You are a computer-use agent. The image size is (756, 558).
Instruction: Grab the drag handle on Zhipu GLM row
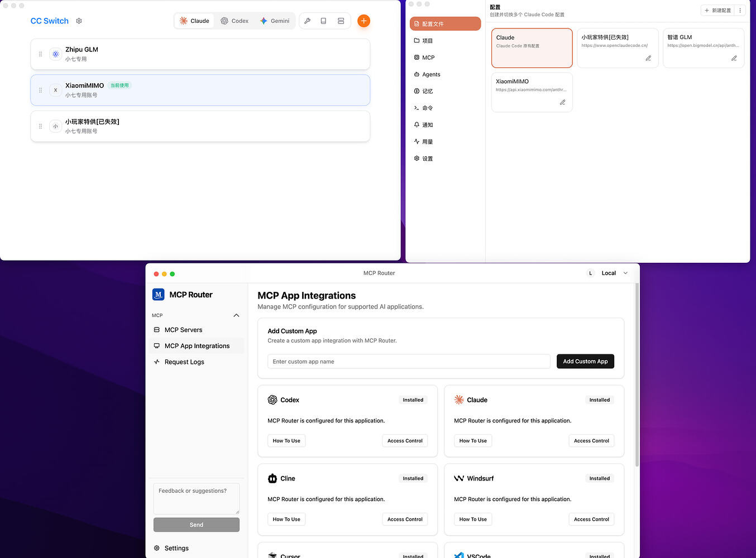(40, 54)
